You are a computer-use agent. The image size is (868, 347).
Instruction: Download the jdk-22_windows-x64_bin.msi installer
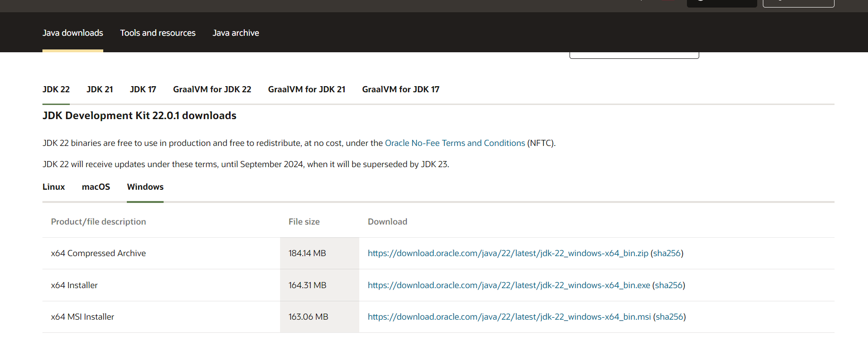click(509, 317)
